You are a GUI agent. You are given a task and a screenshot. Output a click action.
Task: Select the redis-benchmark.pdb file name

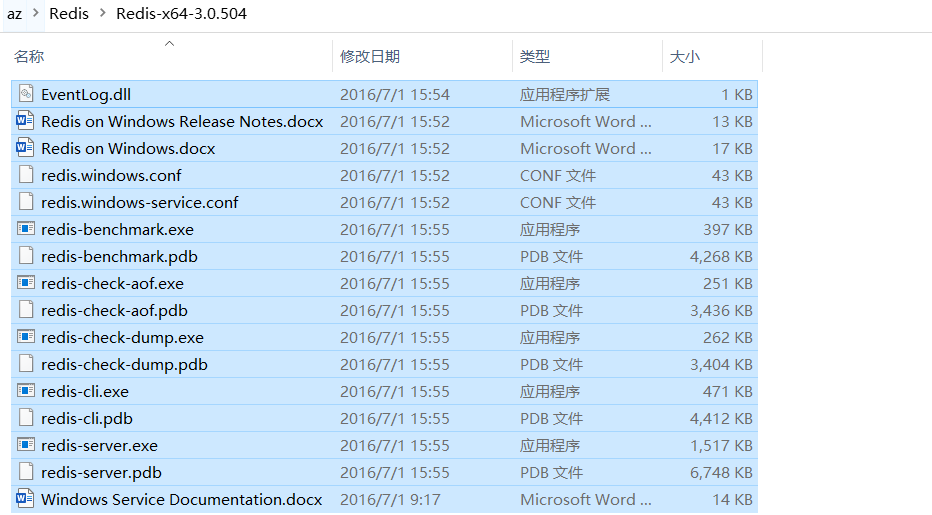[x=119, y=256]
